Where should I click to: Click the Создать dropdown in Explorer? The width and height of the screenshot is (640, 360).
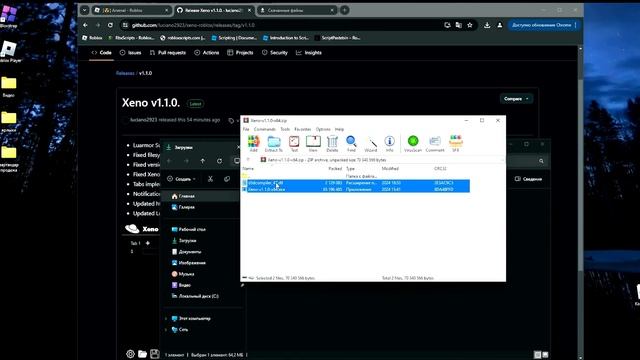point(181,179)
